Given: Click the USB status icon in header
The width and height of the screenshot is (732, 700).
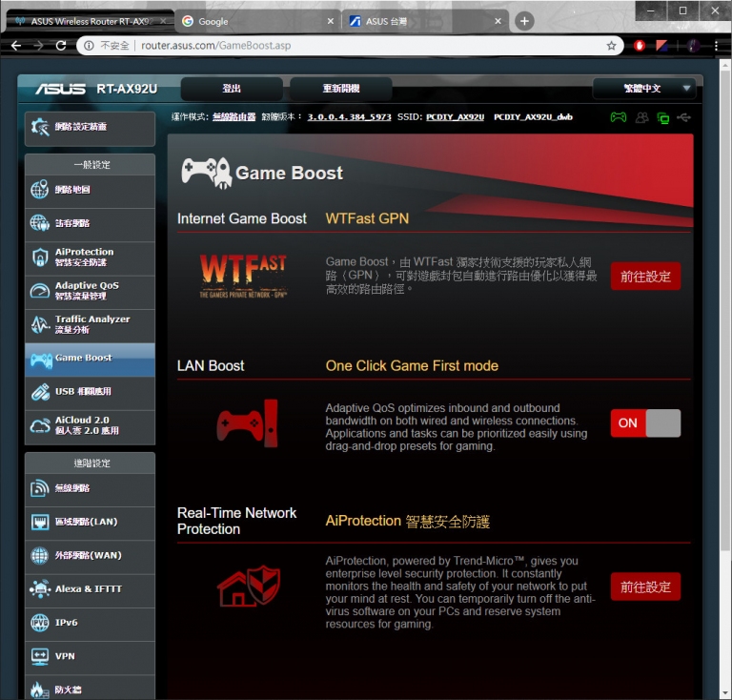Looking at the screenshot, I should point(684,117).
